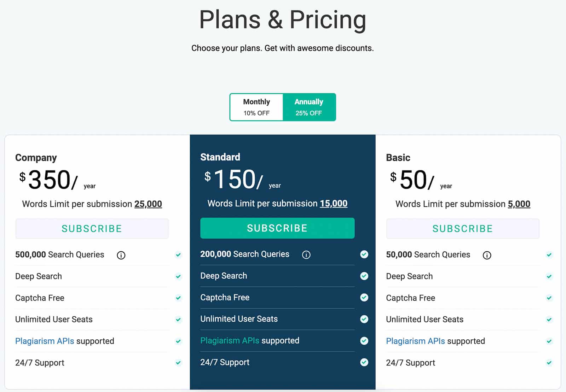This screenshot has width=566, height=392.
Task: Subscribe to the Basic plan
Action: pyautogui.click(x=463, y=229)
